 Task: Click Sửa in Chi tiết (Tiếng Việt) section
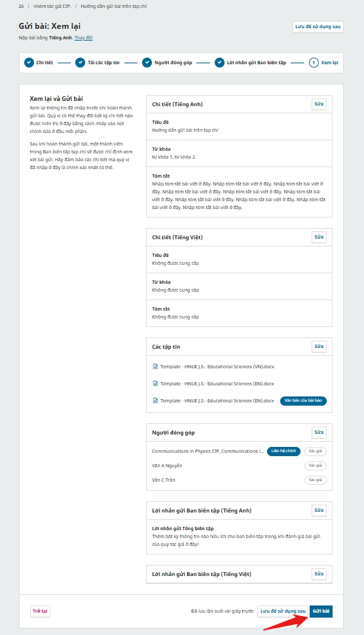(x=319, y=237)
